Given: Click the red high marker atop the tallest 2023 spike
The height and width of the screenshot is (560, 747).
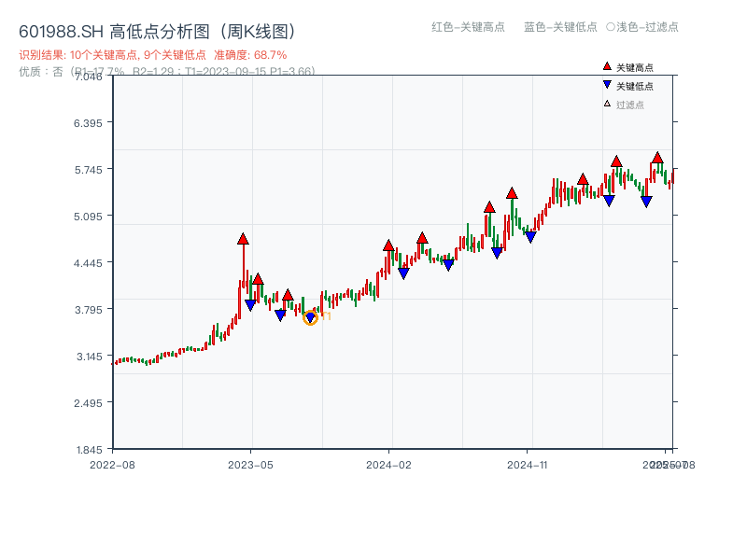Looking at the screenshot, I should 243,240.
